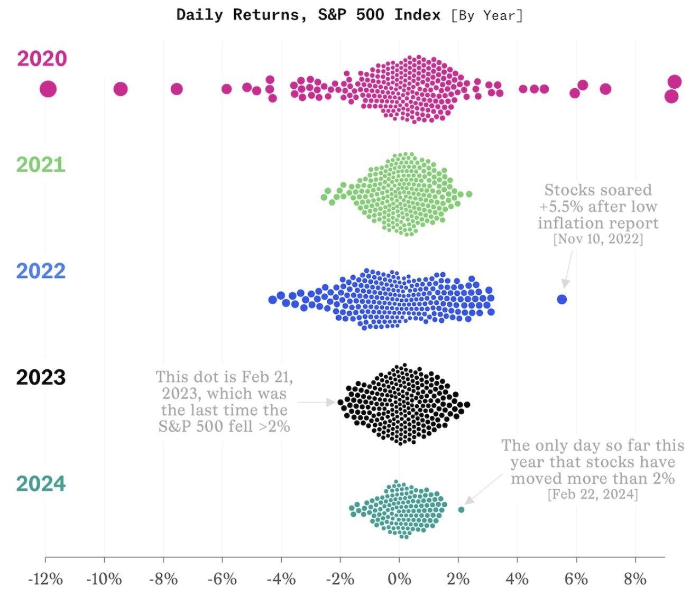700x596 pixels.
Task: Click the -6% x-axis tick label
Action: 222,580
